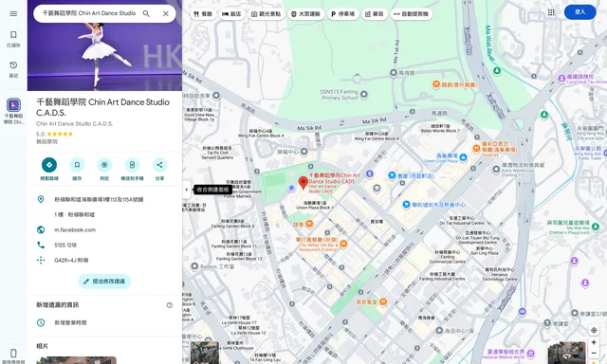
Task: Select the HaDavar Biblical World marker
Action: point(531,354)
